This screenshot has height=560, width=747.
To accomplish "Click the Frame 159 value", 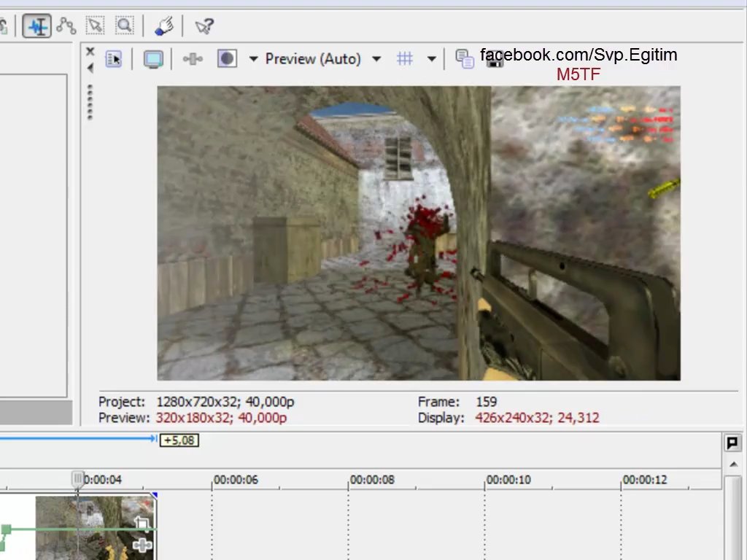I will pos(487,402).
